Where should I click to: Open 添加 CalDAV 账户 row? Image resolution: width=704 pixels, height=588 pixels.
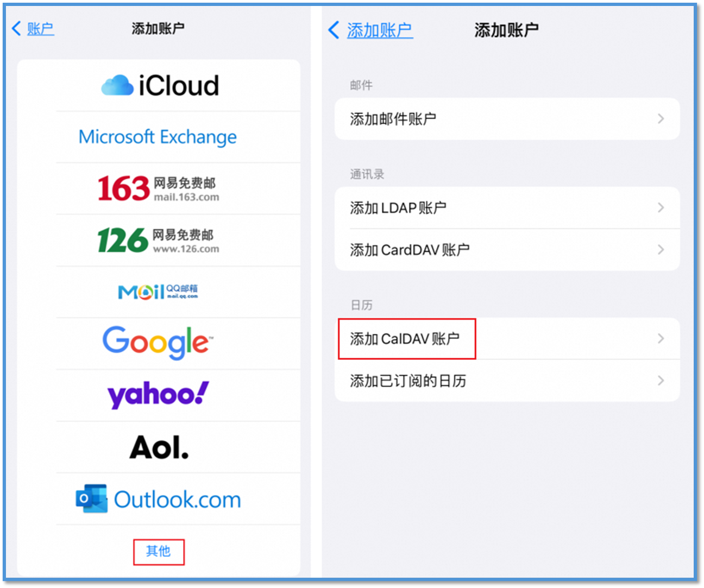[507, 339]
